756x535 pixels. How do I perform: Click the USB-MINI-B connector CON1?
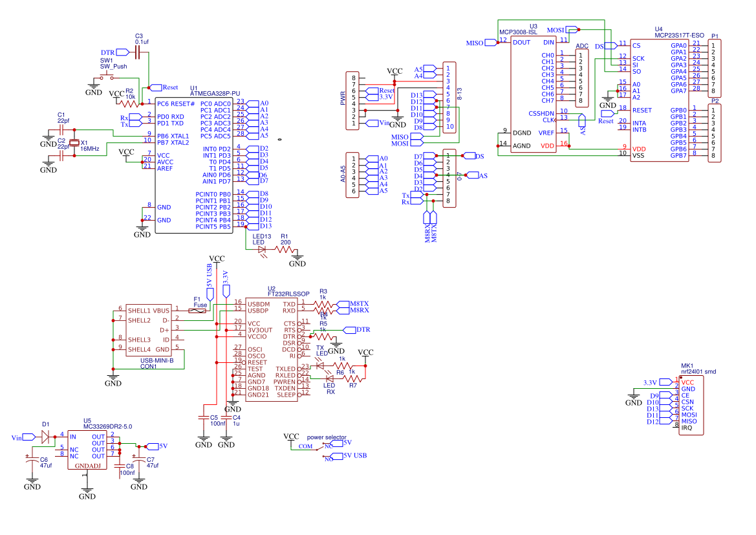pos(149,330)
